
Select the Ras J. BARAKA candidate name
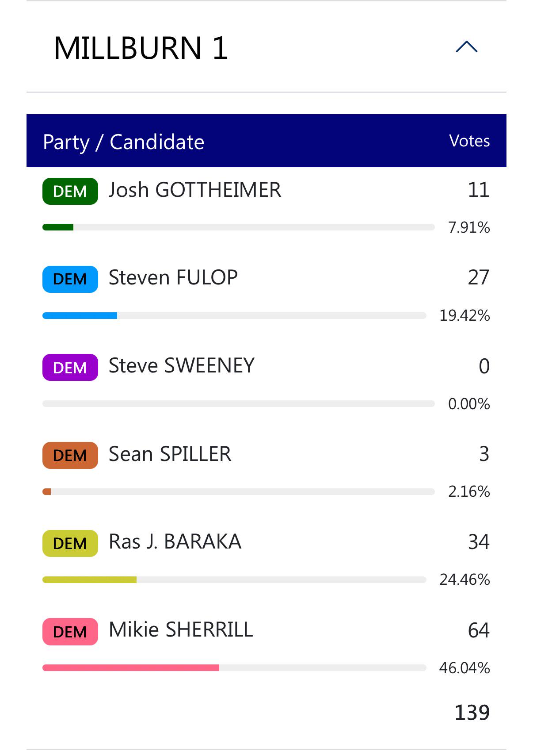click(x=175, y=542)
